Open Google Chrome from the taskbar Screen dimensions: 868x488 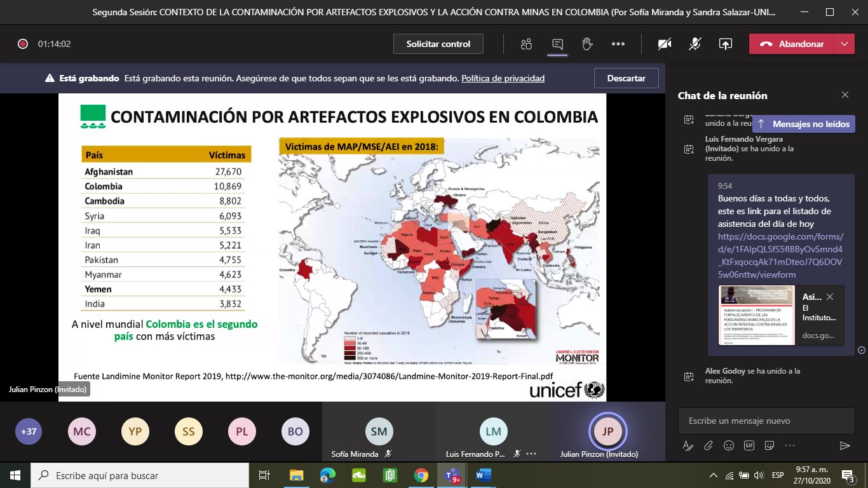[421, 475]
